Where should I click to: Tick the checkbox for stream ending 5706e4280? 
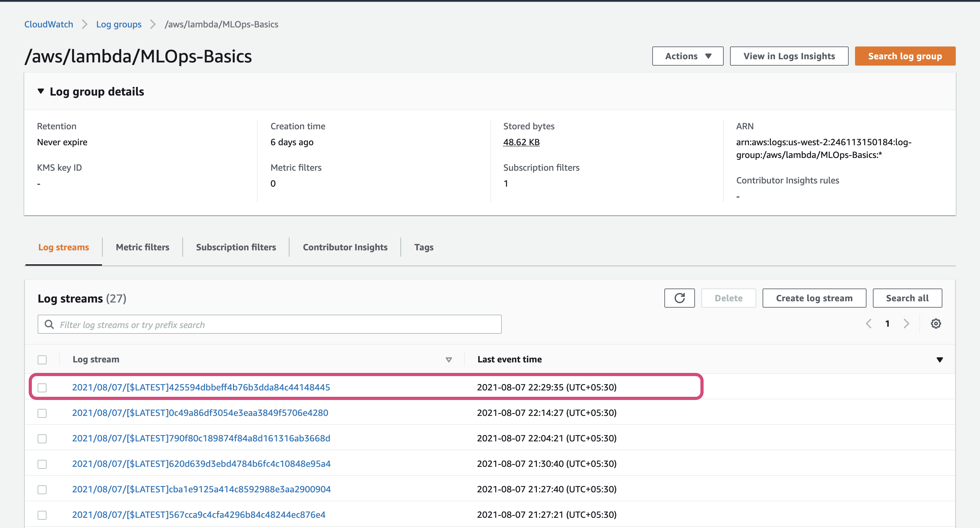[x=42, y=413]
